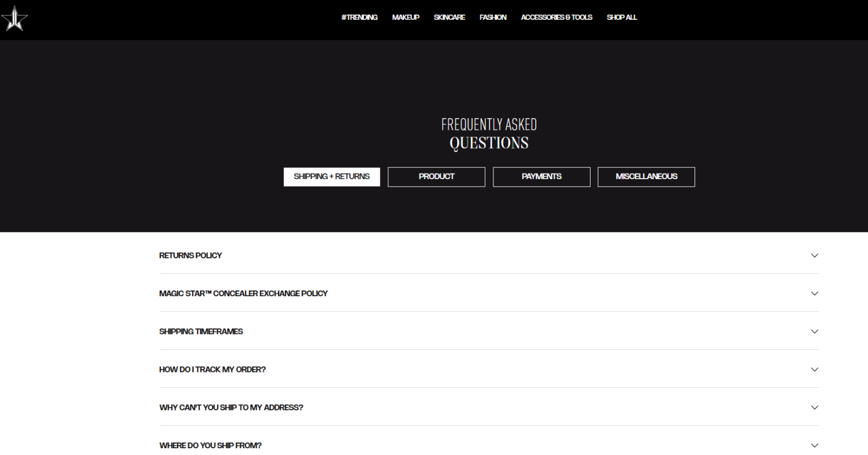The height and width of the screenshot is (455, 868).
Task: Expand the Returns Policy chevron
Action: [814, 255]
